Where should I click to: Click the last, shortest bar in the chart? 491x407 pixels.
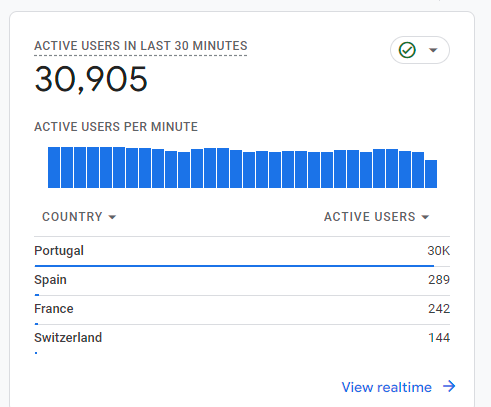(431, 174)
